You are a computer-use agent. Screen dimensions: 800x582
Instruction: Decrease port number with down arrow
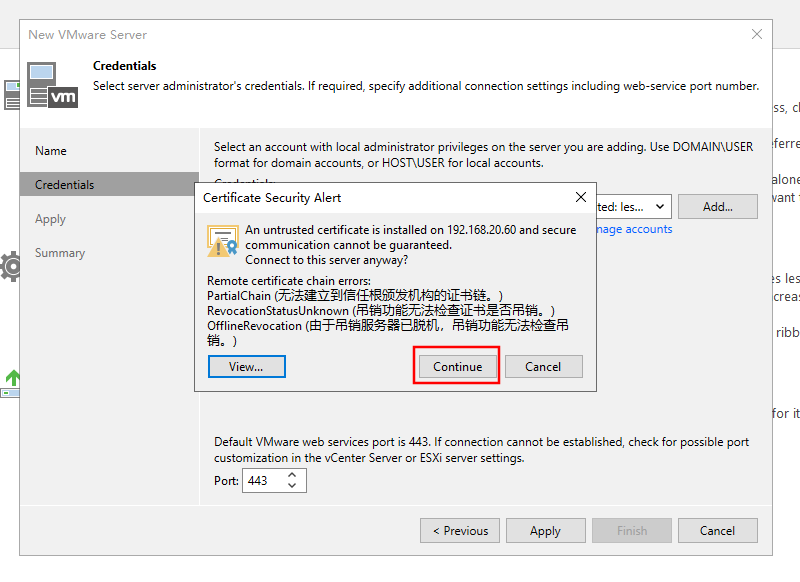tap(292, 486)
